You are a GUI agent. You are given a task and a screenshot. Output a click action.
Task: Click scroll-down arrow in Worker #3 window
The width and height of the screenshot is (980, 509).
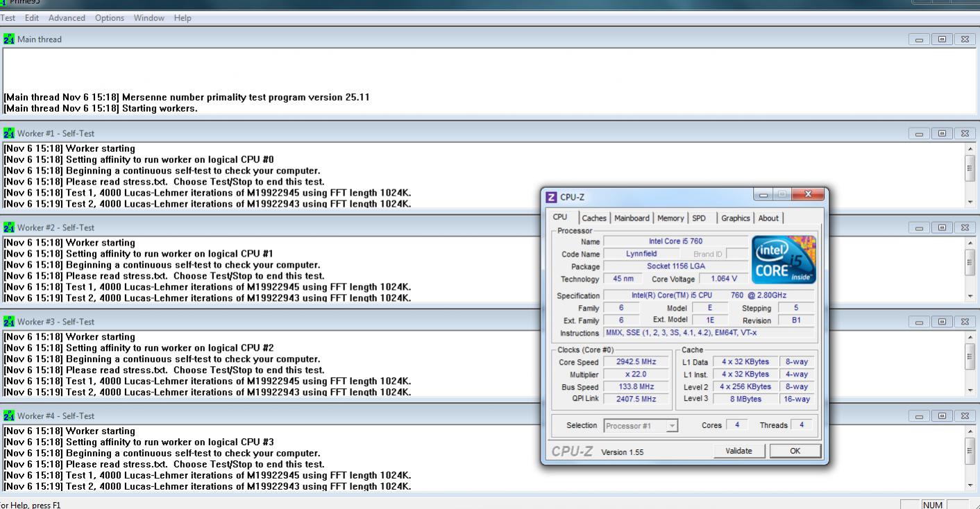tap(970, 390)
